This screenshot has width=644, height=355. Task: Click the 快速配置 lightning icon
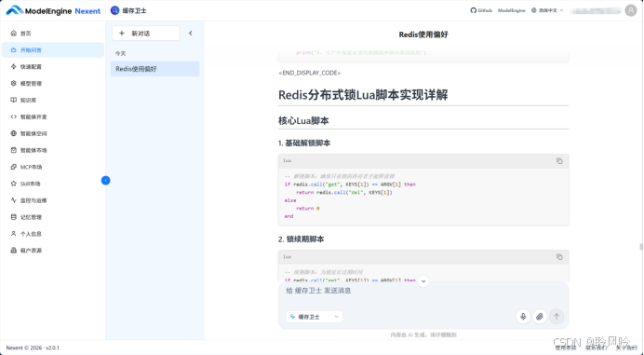14,67
